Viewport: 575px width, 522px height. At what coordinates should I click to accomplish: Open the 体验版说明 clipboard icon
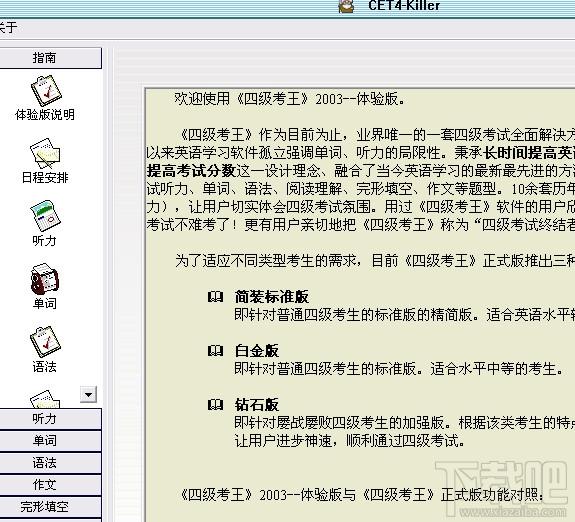(x=46, y=91)
